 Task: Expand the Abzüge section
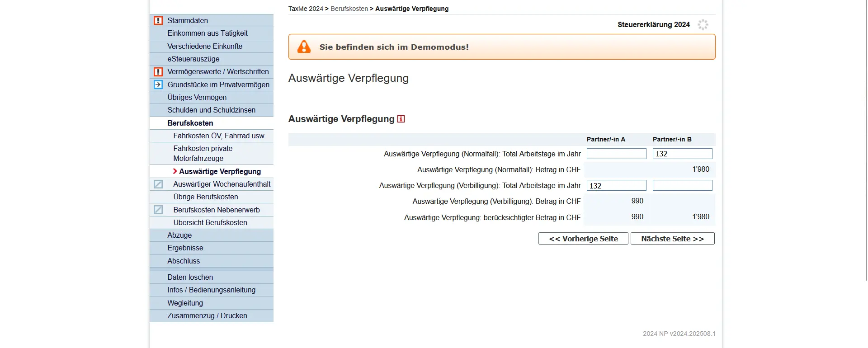tap(179, 235)
